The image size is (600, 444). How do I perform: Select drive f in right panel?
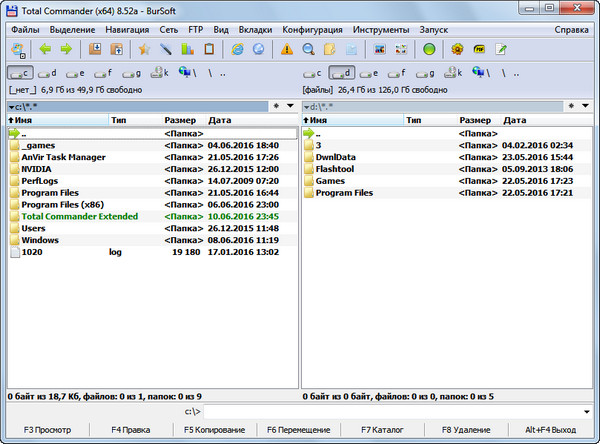(x=396, y=73)
